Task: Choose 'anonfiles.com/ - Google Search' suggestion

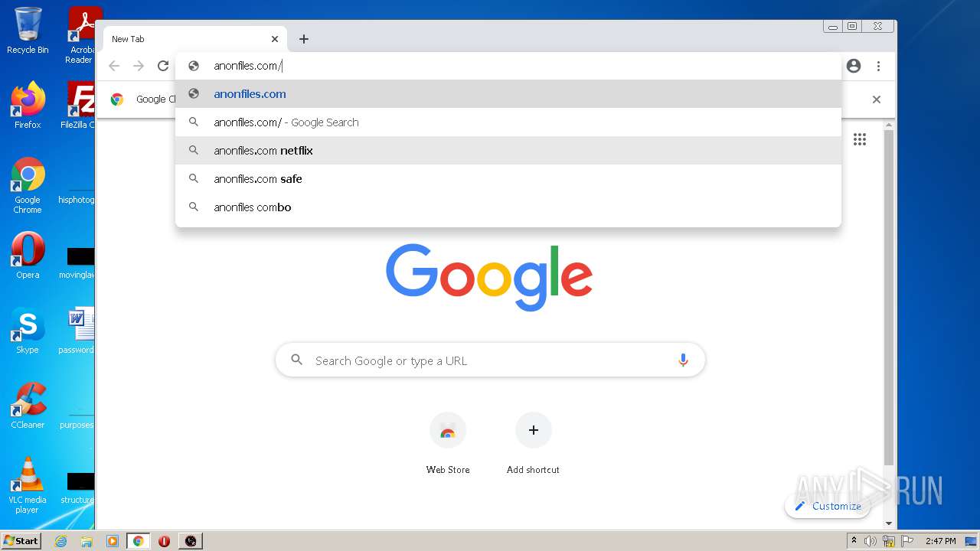Action: click(508, 122)
